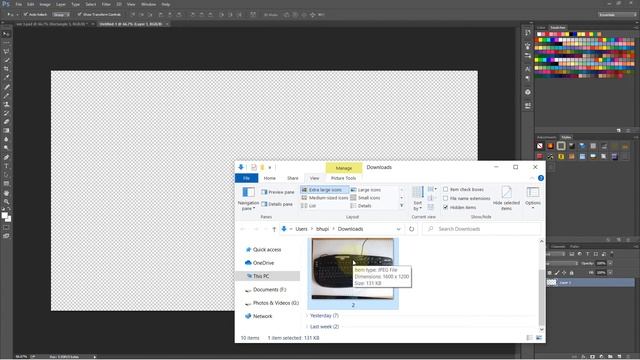
Task: Open Photoshop's Window menu
Action: (x=148, y=4)
